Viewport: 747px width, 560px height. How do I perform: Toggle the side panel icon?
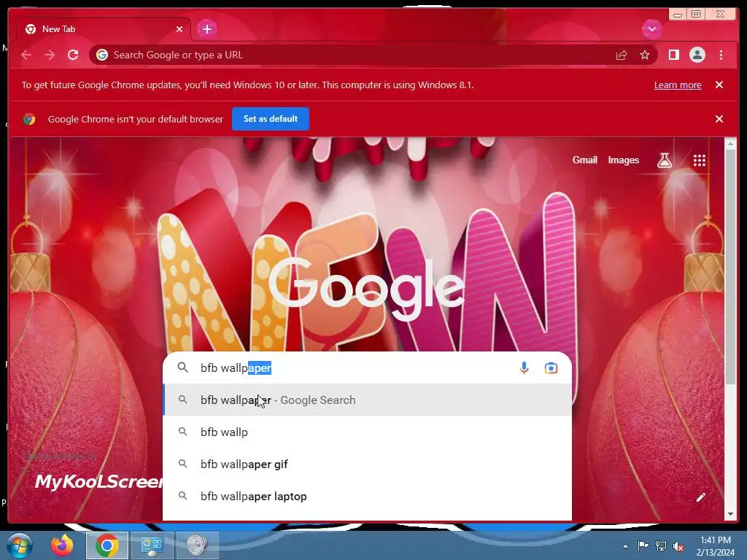click(673, 55)
